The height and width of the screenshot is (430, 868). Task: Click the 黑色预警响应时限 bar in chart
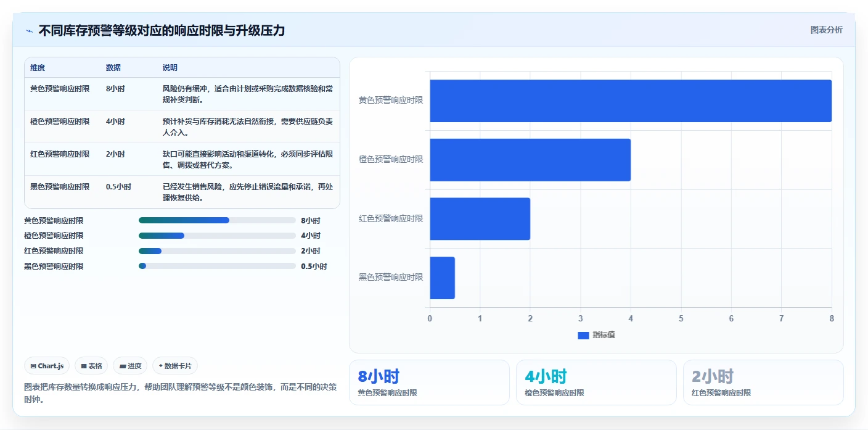click(442, 278)
